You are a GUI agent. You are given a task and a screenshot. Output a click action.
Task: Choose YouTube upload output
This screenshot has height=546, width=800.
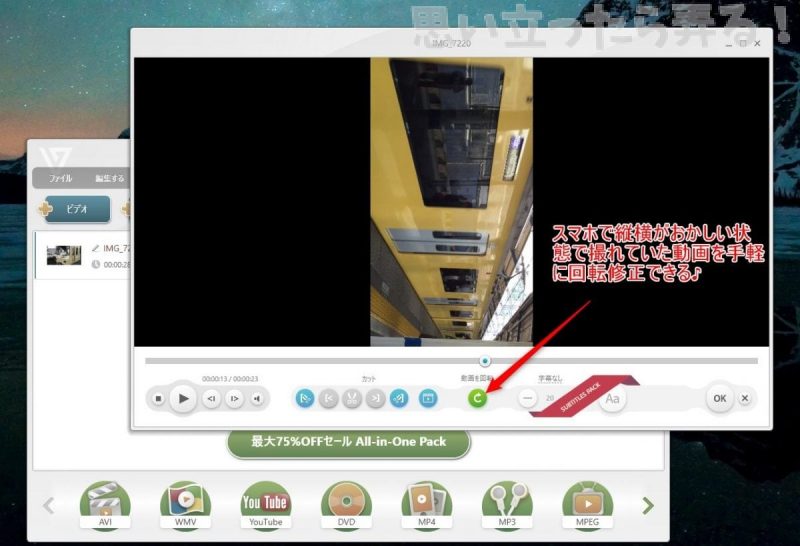[x=266, y=505]
